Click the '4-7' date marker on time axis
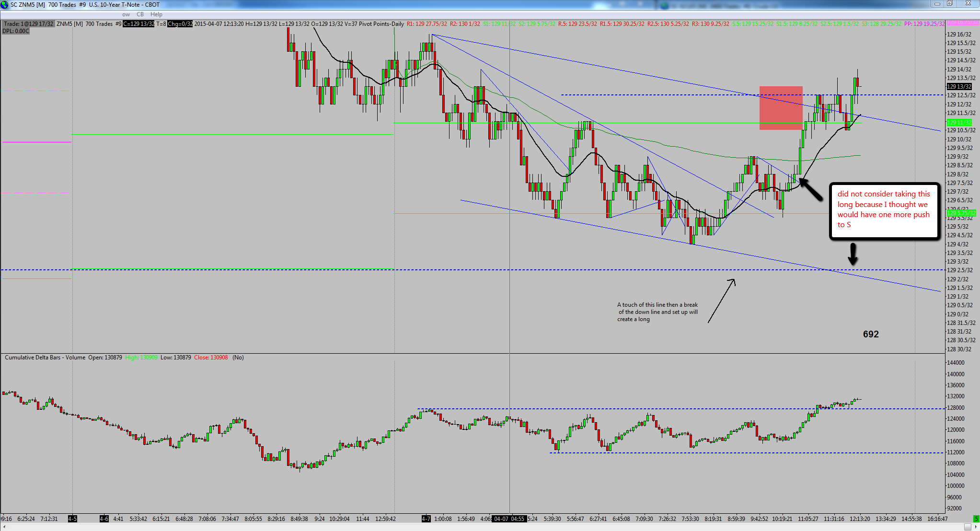980x531 pixels. pos(426,519)
